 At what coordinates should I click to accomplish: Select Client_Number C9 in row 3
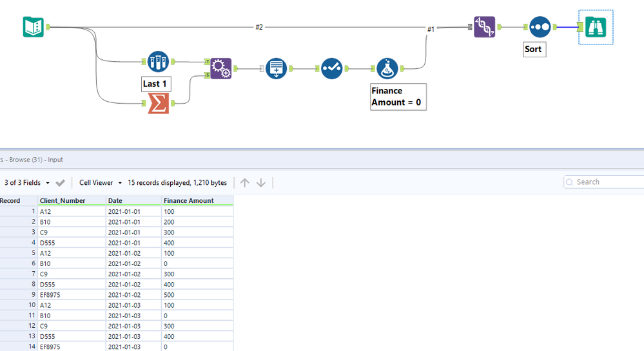click(72, 232)
